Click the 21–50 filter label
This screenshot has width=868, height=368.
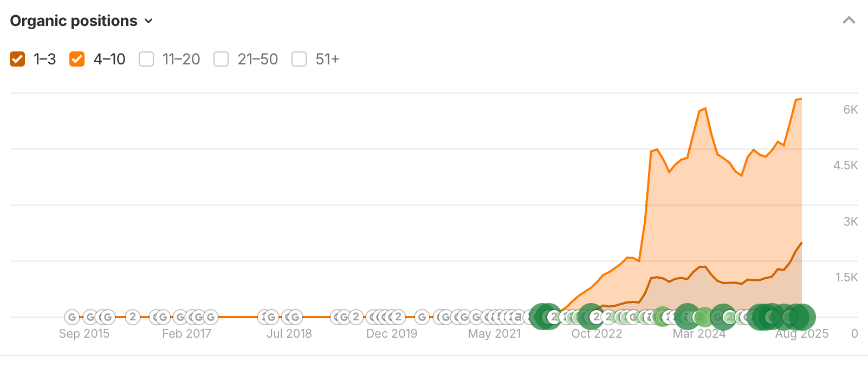pyautogui.click(x=257, y=59)
